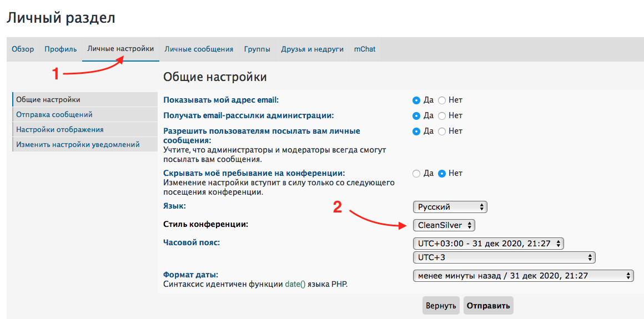Select Нет for allowing personal messages
Screen dimensions: 644x319
click(x=442, y=131)
